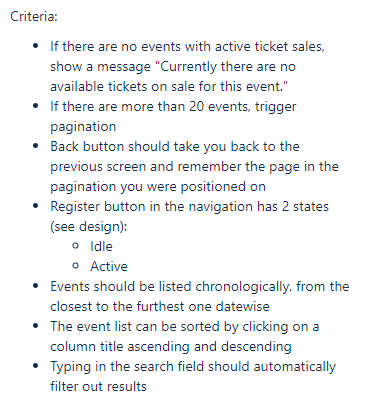Click the "Criteria:" heading text
365x403 pixels.
[x=34, y=16]
